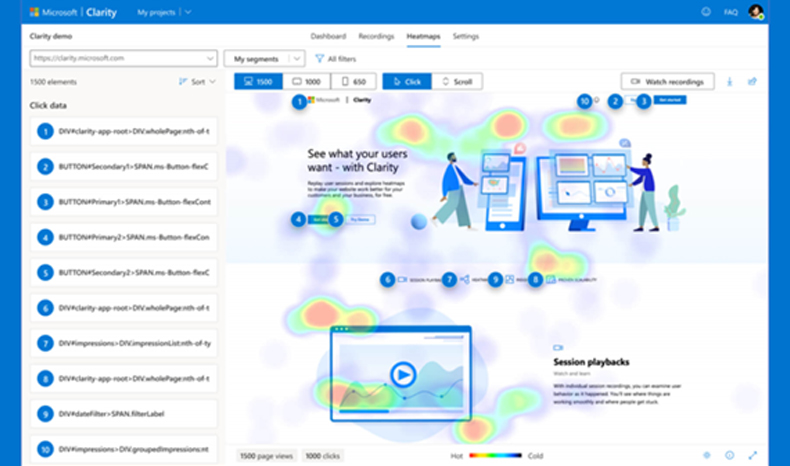This screenshot has width=790, height=466.
Task: Expand heatmap to fullscreen view
Action: click(x=753, y=455)
